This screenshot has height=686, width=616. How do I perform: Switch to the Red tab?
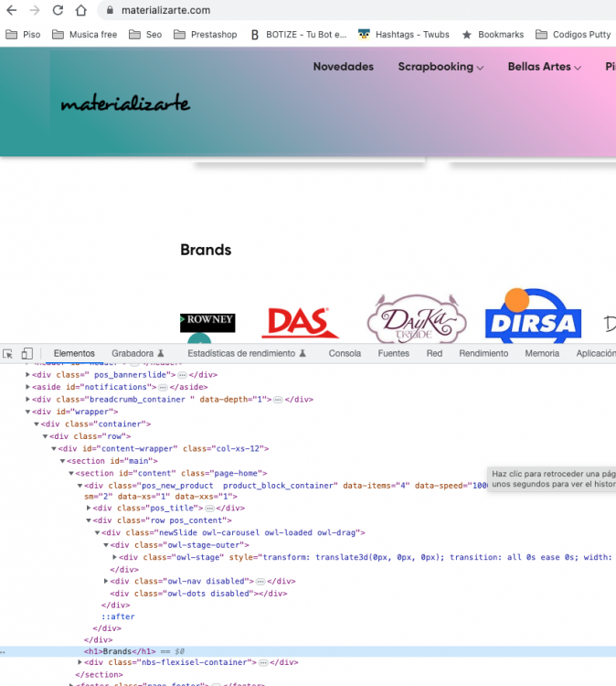[x=434, y=353]
